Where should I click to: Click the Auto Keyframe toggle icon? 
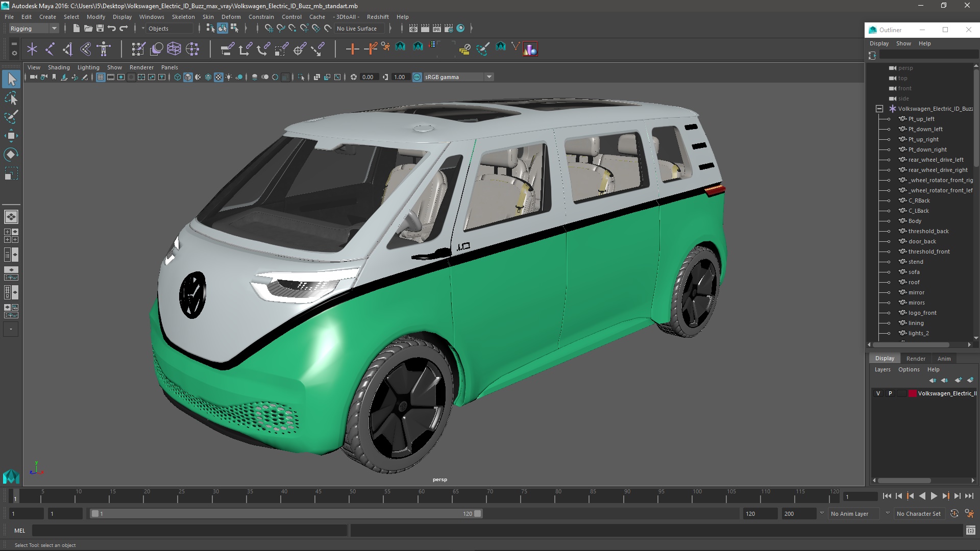pos(954,514)
